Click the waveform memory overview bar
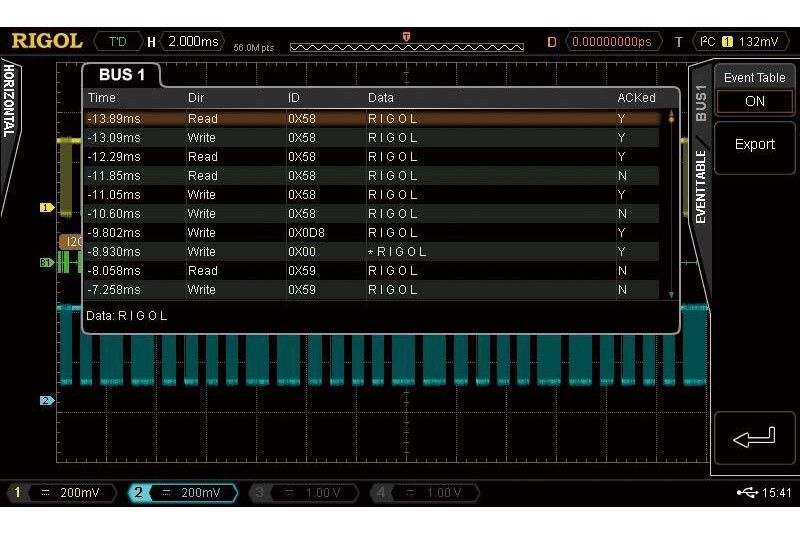 click(x=405, y=46)
